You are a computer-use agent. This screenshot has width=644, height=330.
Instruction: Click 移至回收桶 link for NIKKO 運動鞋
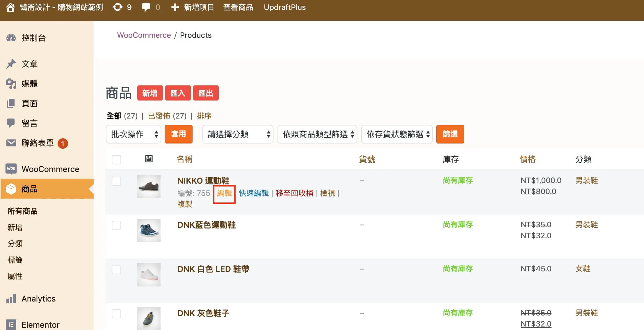pyautogui.click(x=294, y=193)
